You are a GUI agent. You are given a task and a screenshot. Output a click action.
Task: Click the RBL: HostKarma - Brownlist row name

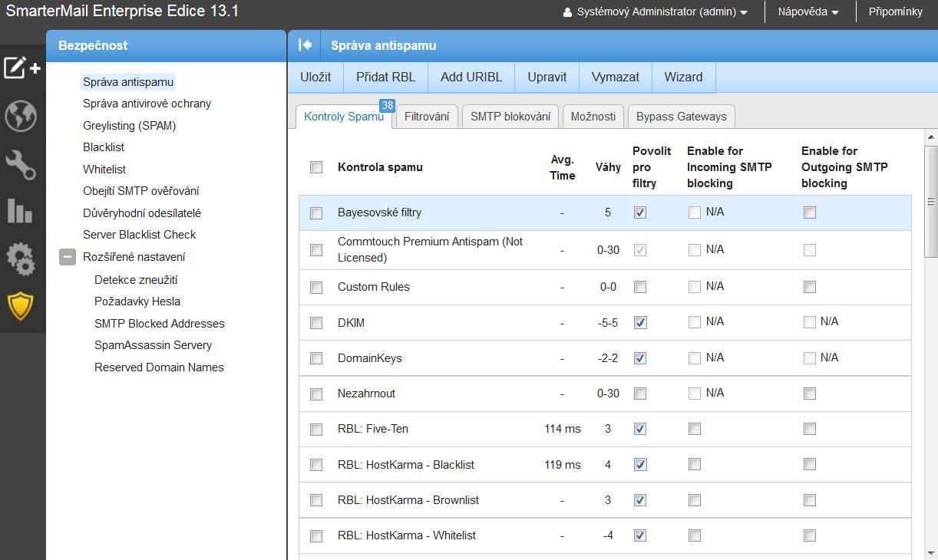(x=408, y=500)
